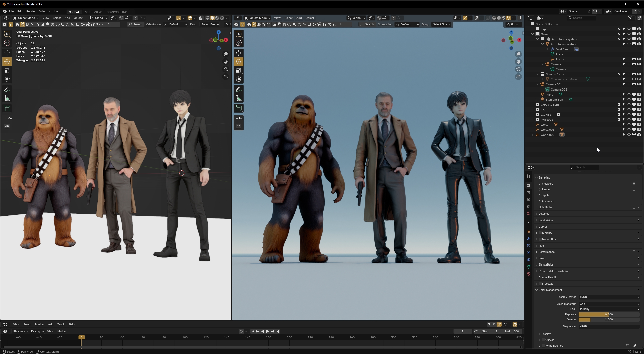Open the Tool settings properties tab
This screenshot has width=644, height=354.
coord(529,176)
